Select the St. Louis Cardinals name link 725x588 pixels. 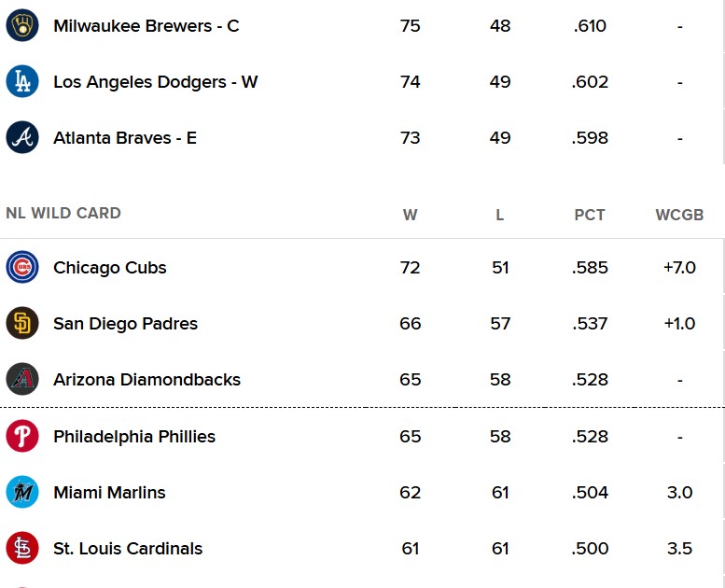pos(128,548)
